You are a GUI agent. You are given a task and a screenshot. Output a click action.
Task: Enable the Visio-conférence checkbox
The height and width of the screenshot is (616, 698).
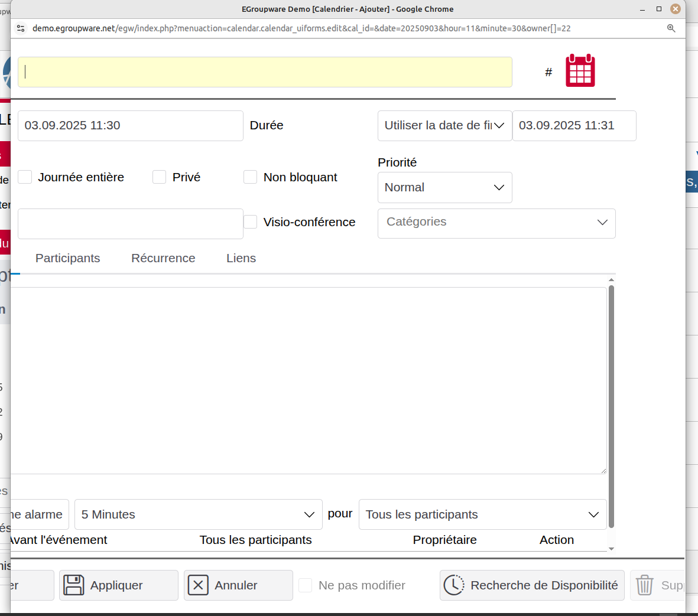click(x=251, y=222)
